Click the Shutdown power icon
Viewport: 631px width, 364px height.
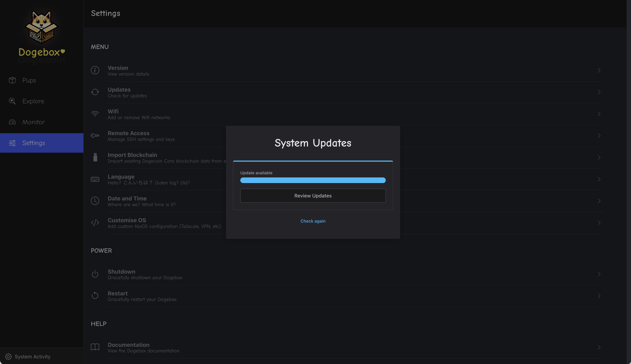95,274
